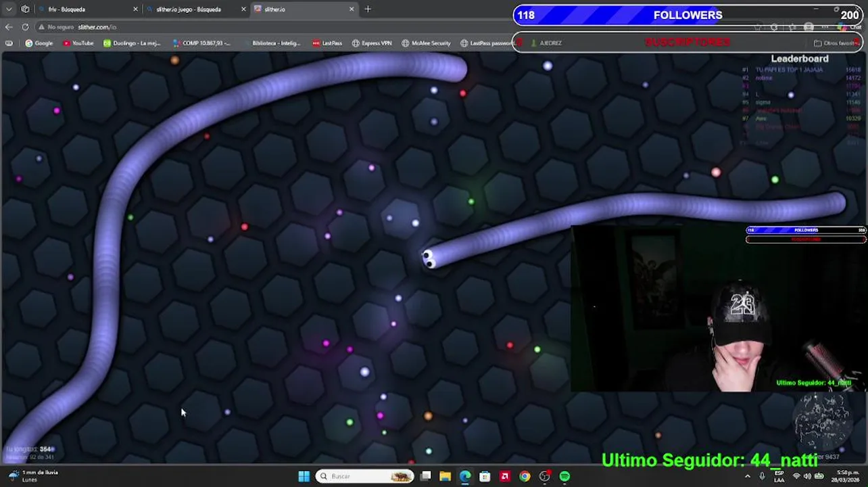
Task: Click the 'No seguro' site security indicator
Action: coord(56,27)
